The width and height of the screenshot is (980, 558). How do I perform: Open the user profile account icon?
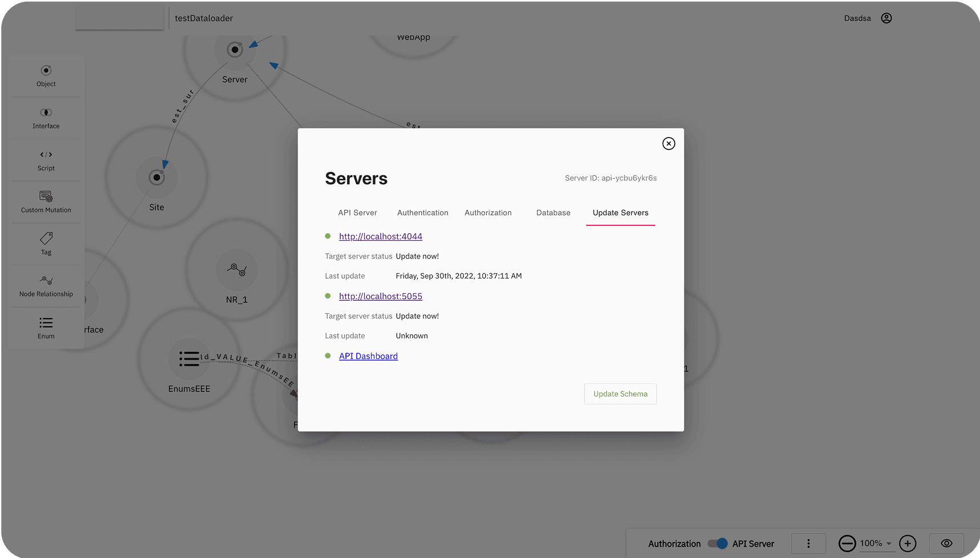pyautogui.click(x=886, y=18)
